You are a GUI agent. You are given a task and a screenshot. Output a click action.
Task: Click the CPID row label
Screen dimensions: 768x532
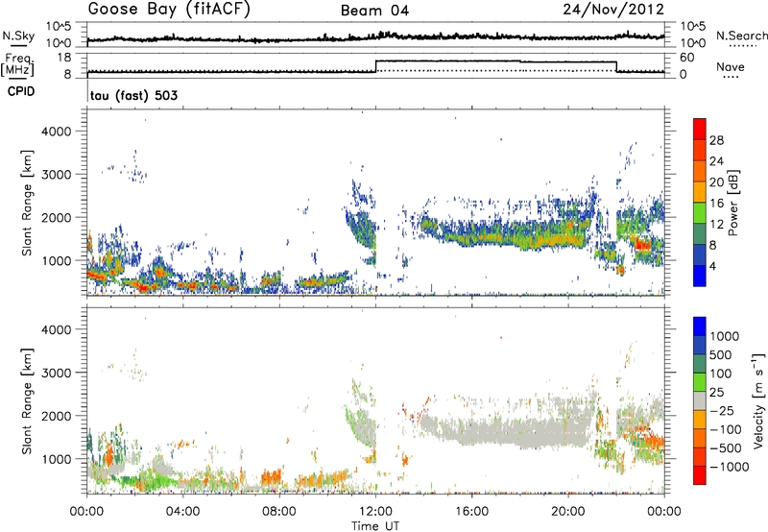[x=21, y=91]
